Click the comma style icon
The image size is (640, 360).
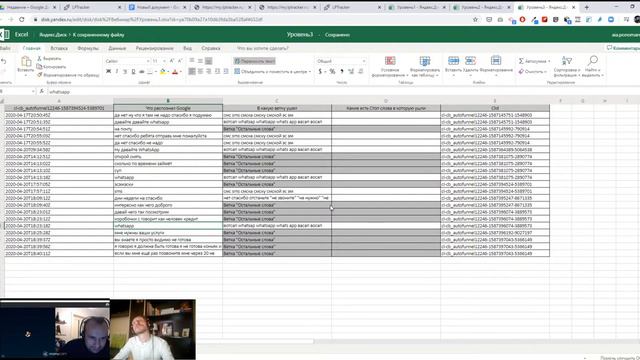[341, 71]
